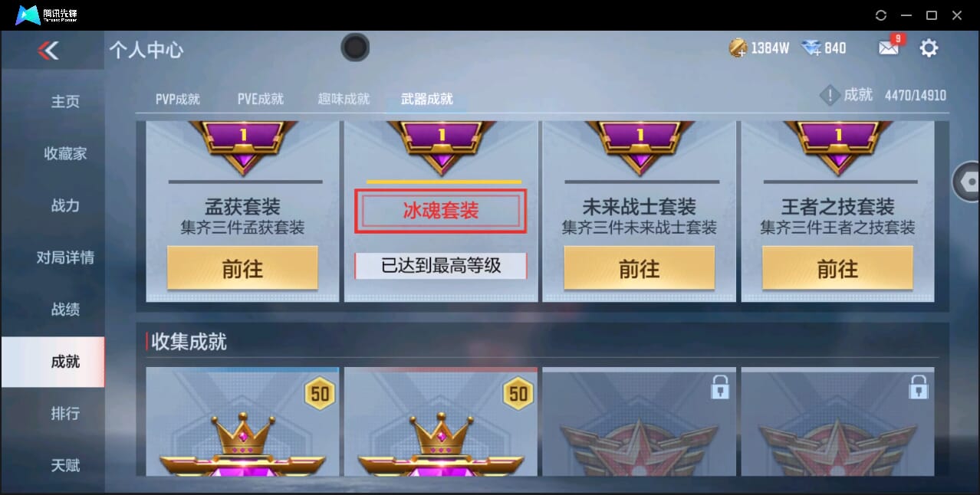Screen dimensions: 980x495
Task: Click the achievement info exclamation icon
Action: point(830,96)
